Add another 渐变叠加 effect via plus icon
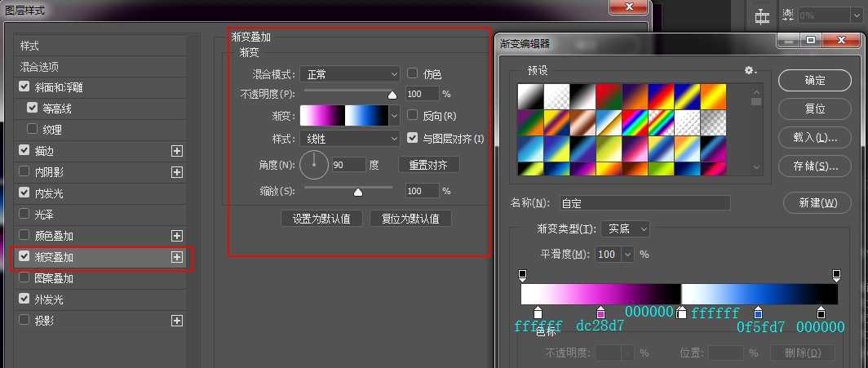This screenshot has height=368, width=868. click(x=176, y=257)
